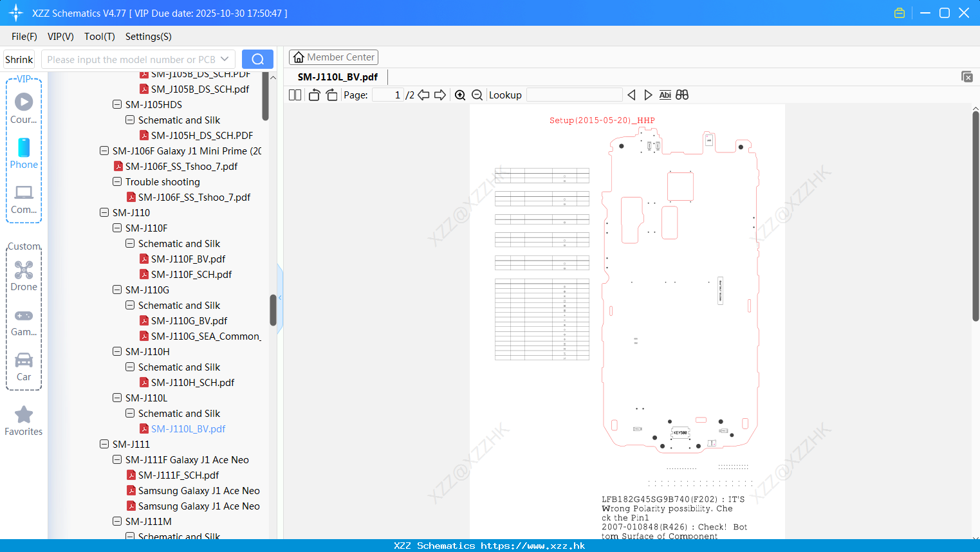Click the side panel collapse handle
Image resolution: width=980 pixels, height=552 pixels.
280,298
